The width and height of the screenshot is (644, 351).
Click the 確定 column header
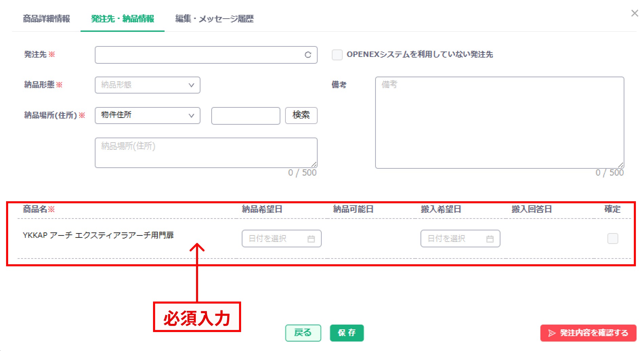pyautogui.click(x=613, y=209)
